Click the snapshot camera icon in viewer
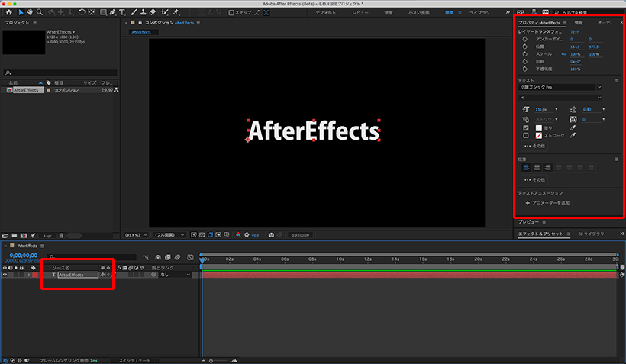The height and width of the screenshot is (364, 626). tap(271, 235)
